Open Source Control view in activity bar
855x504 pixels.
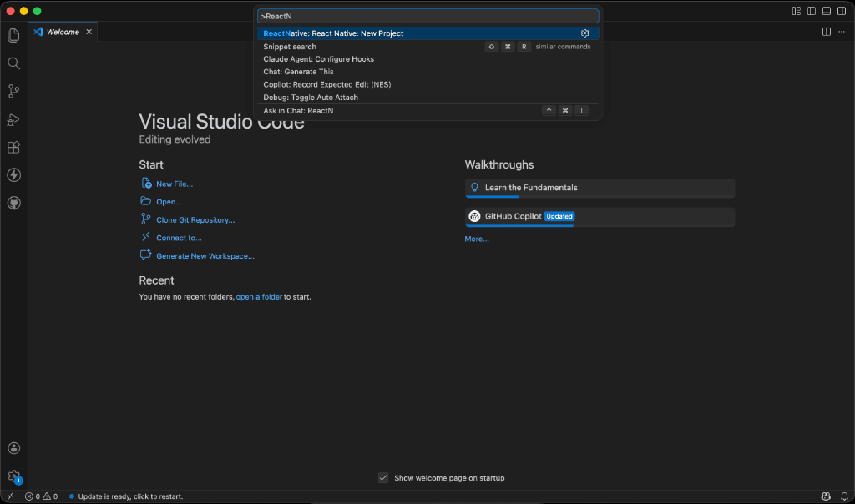tap(13, 91)
